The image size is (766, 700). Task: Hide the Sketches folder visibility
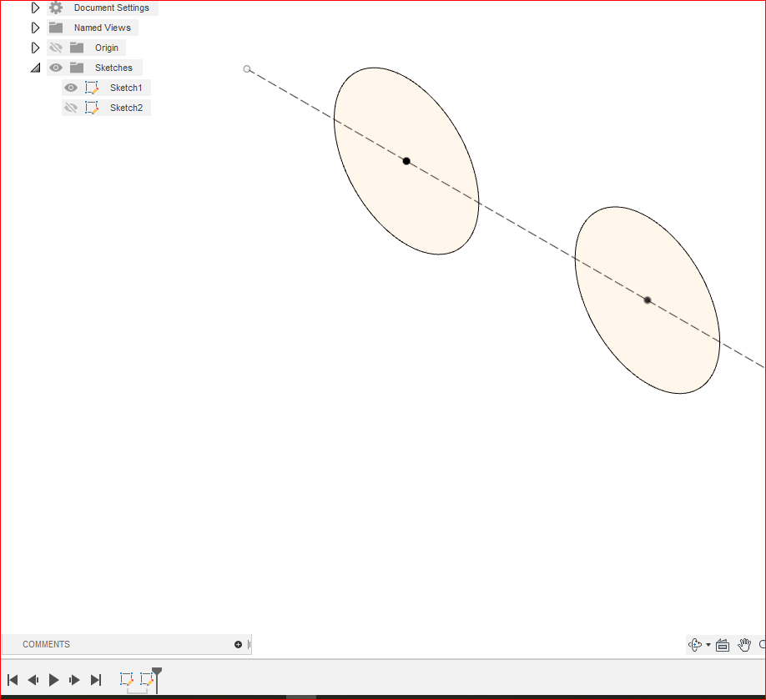pos(56,68)
